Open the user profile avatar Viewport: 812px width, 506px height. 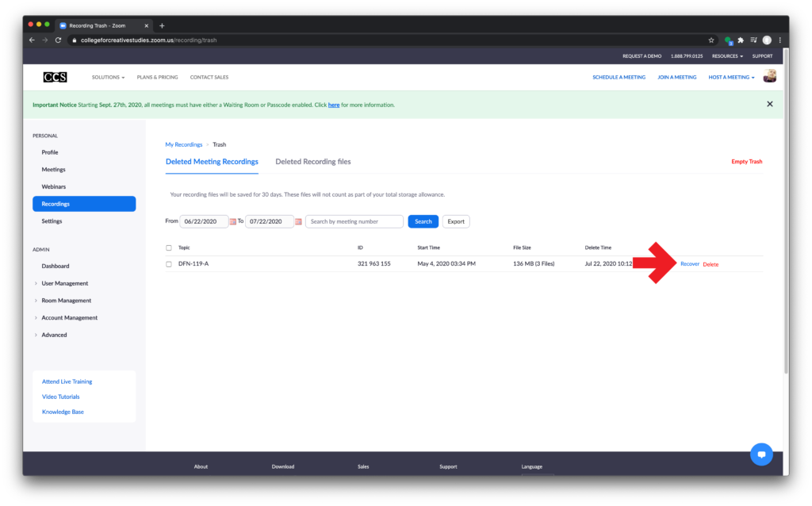[x=769, y=77]
